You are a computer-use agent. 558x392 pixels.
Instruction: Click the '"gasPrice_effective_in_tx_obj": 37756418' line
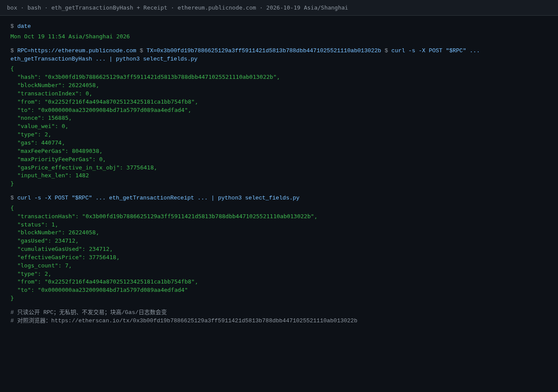point(87,168)
